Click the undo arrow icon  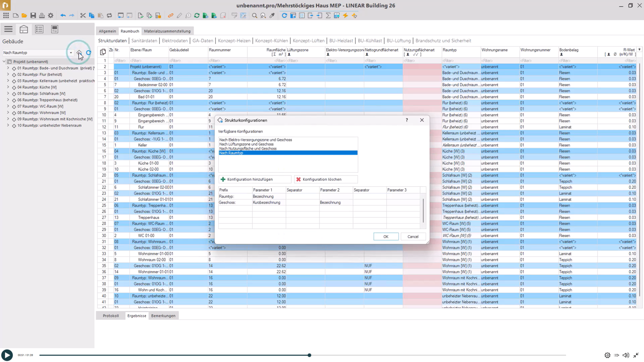click(x=63, y=16)
